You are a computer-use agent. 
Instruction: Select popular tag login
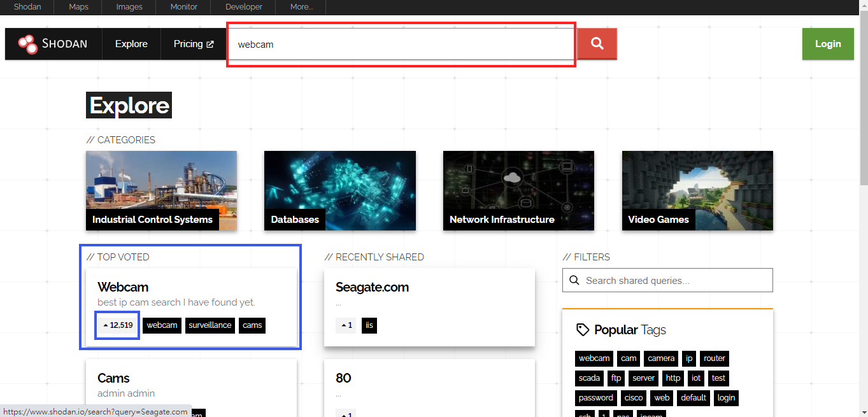(727, 398)
